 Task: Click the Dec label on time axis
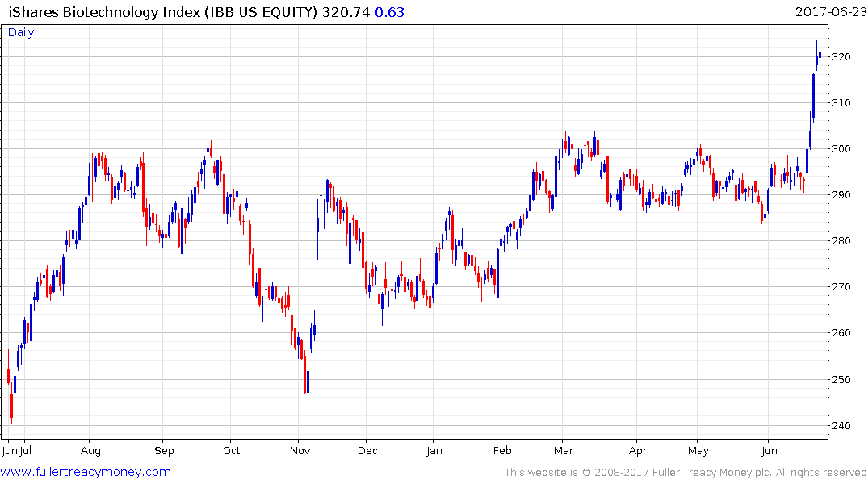pos(367,451)
